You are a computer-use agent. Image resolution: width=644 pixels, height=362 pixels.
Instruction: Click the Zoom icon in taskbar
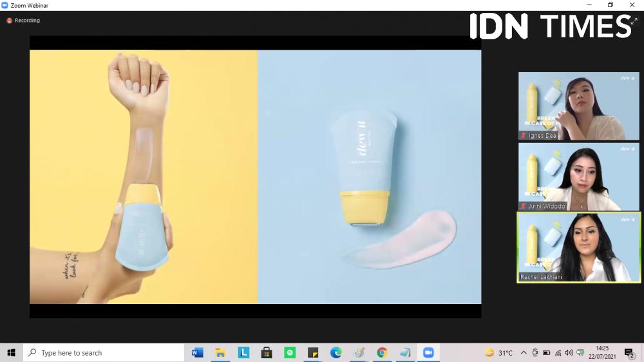tap(428, 352)
